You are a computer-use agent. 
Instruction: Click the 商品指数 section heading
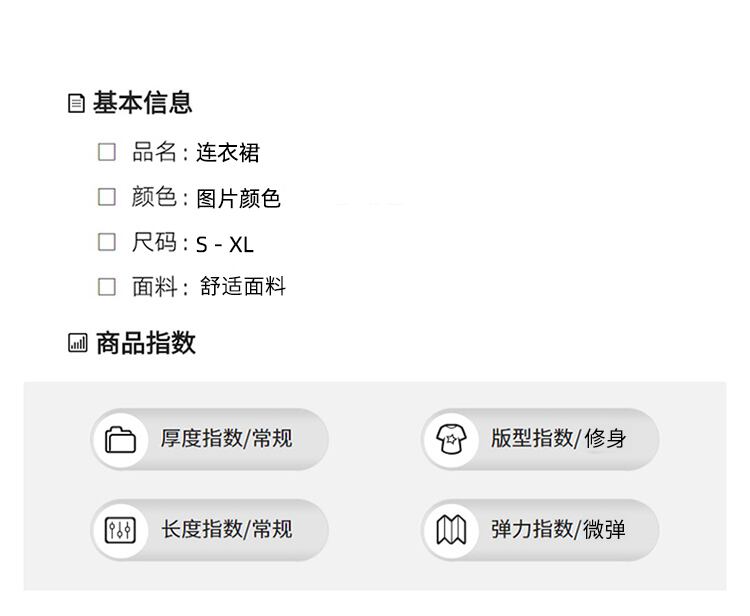[x=145, y=344]
